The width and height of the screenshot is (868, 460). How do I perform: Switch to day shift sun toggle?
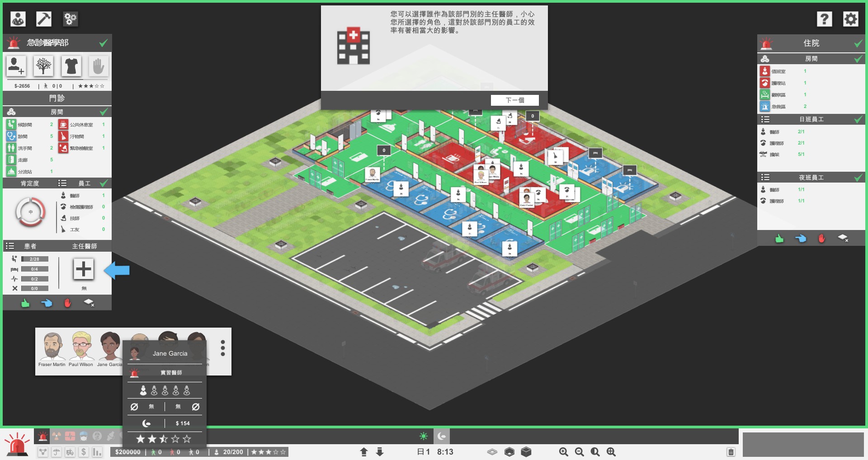pyautogui.click(x=424, y=436)
